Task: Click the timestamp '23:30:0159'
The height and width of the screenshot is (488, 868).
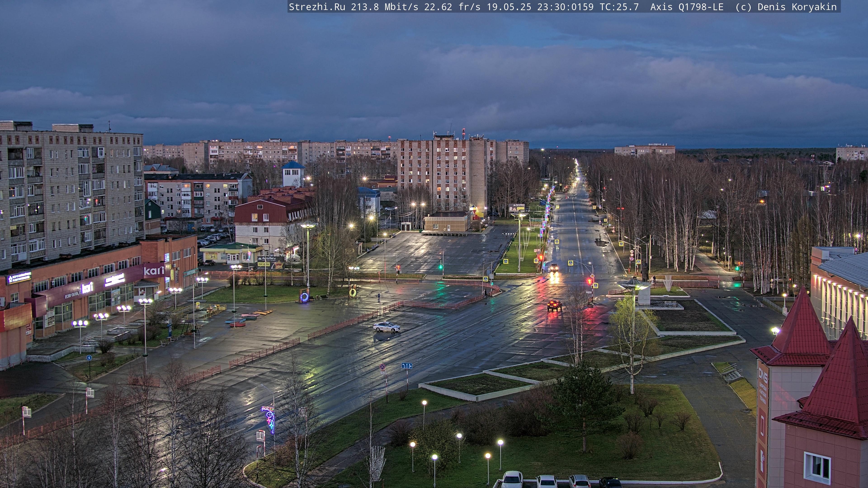Action: pos(565,7)
